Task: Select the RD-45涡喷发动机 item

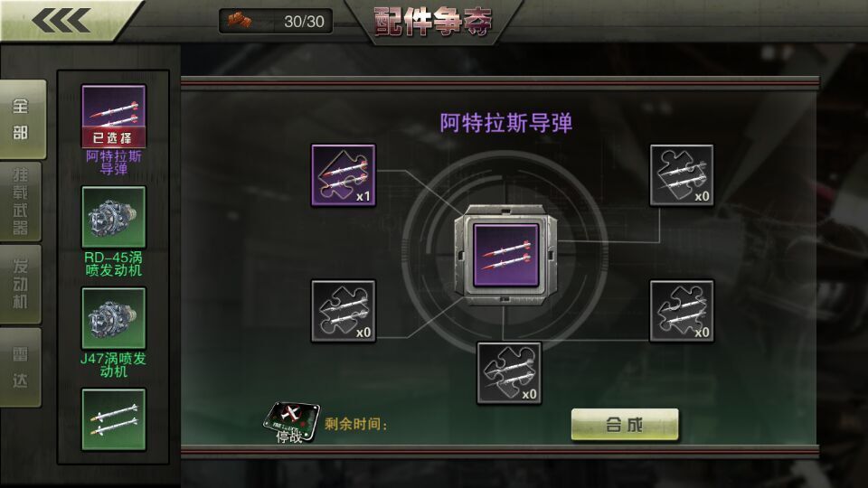Action: 114,231
